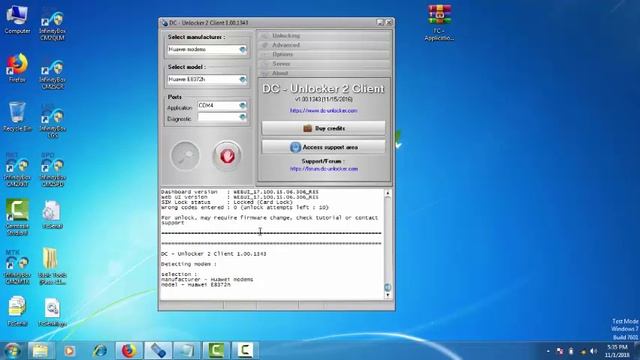Select the Basic Tools folder icon
The width and height of the screenshot is (640, 360).
click(52, 266)
